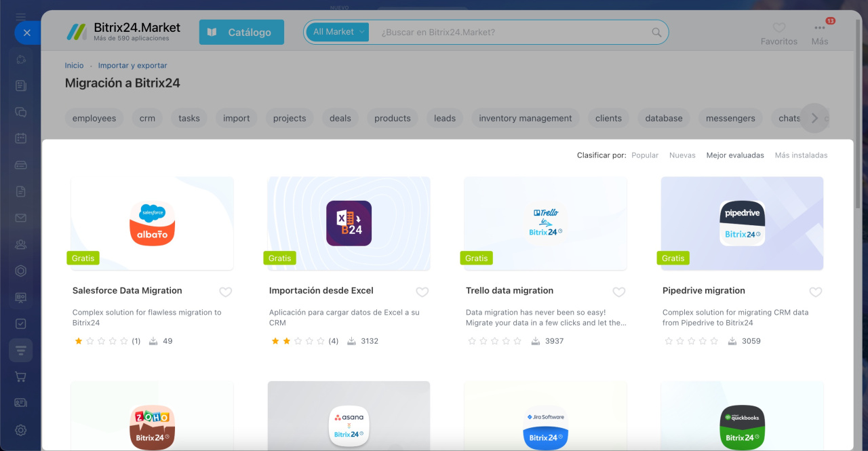Open Trello data migration title
The height and width of the screenshot is (451, 868).
coord(510,290)
